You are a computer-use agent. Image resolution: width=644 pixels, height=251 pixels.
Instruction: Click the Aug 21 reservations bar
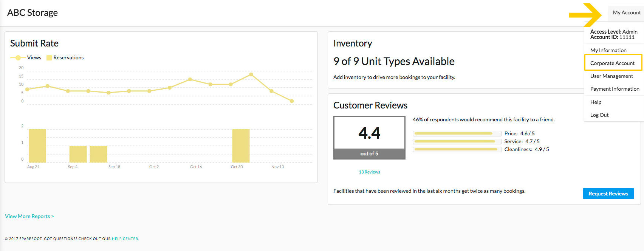click(x=37, y=146)
